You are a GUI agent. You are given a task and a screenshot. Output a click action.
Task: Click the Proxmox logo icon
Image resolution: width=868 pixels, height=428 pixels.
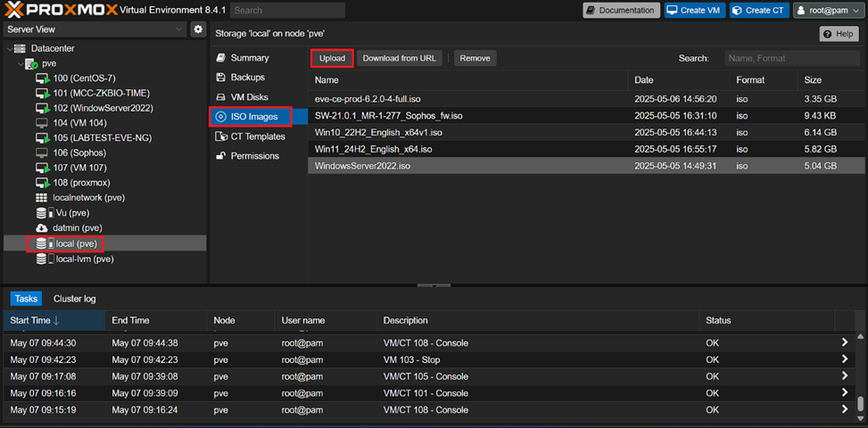pos(15,11)
